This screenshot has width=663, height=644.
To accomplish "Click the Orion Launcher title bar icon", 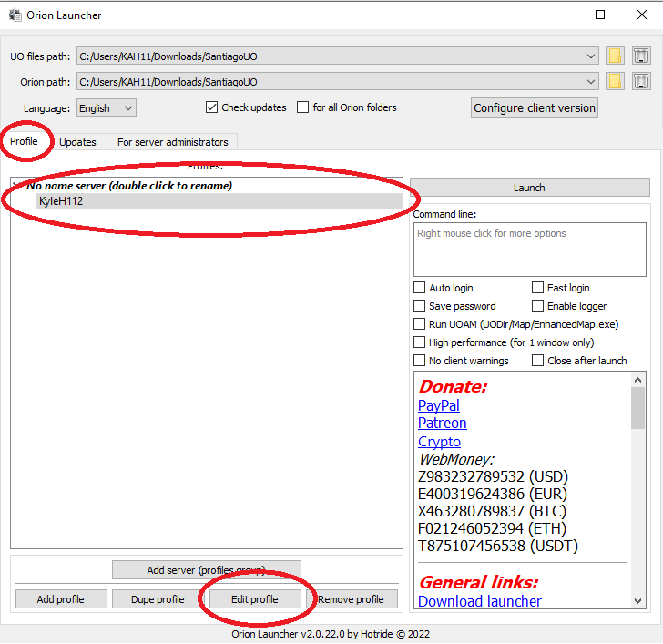I will pyautogui.click(x=15, y=15).
